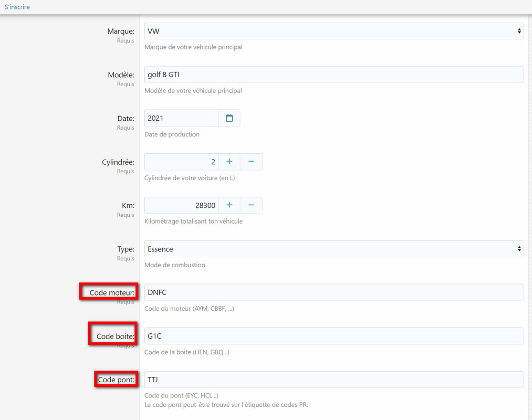Click the Code pont field with TTJ

point(333,379)
